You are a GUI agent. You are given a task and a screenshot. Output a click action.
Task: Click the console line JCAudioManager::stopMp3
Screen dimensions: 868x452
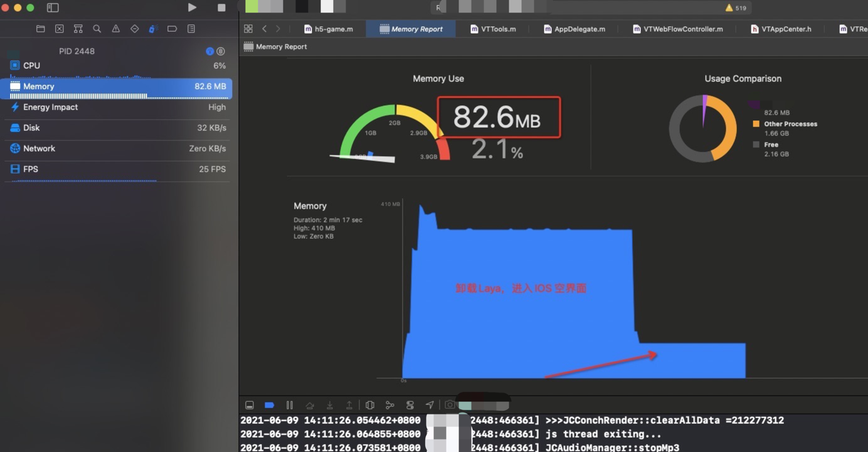click(x=460, y=448)
